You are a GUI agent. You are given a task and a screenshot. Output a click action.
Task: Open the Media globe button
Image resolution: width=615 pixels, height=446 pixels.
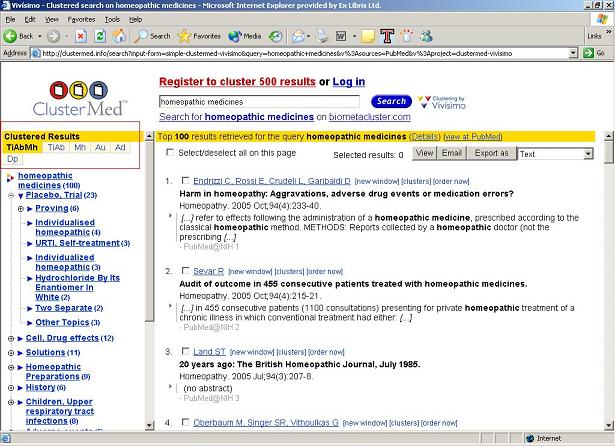pos(245,36)
